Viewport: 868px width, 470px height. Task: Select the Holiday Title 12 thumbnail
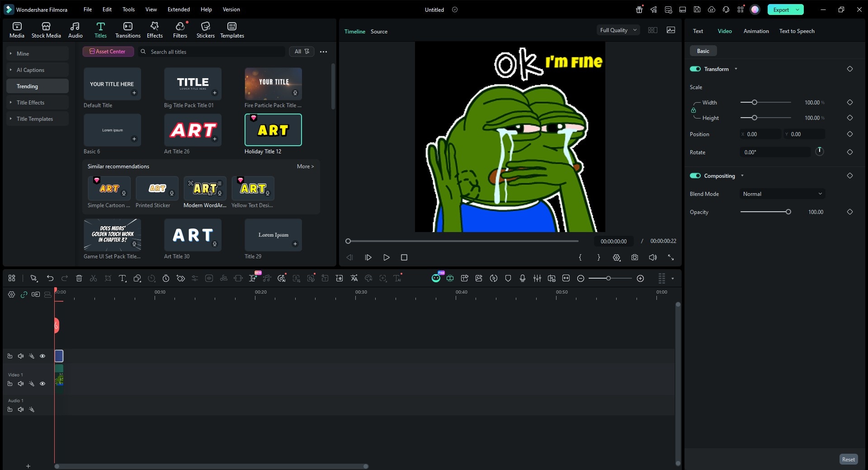coord(273,130)
